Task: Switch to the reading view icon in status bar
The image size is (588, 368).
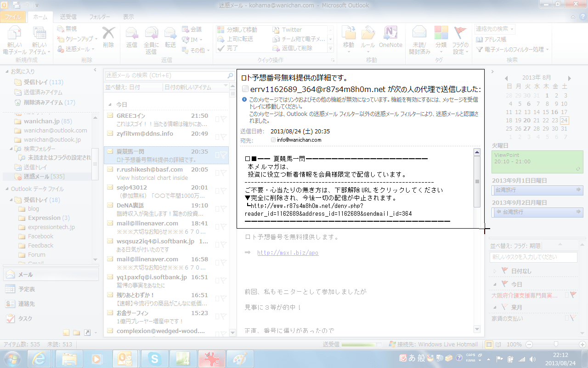Action: point(498,345)
